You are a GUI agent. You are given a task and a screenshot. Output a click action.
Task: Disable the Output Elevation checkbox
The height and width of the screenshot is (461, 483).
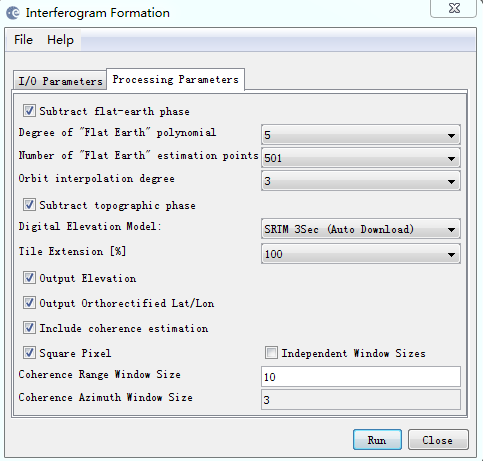click(x=29, y=278)
